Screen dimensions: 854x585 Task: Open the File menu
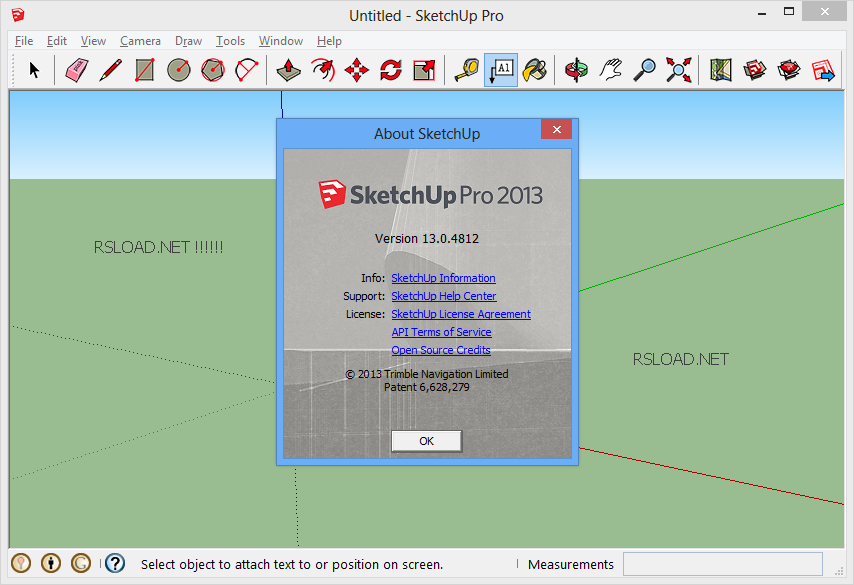coord(24,41)
